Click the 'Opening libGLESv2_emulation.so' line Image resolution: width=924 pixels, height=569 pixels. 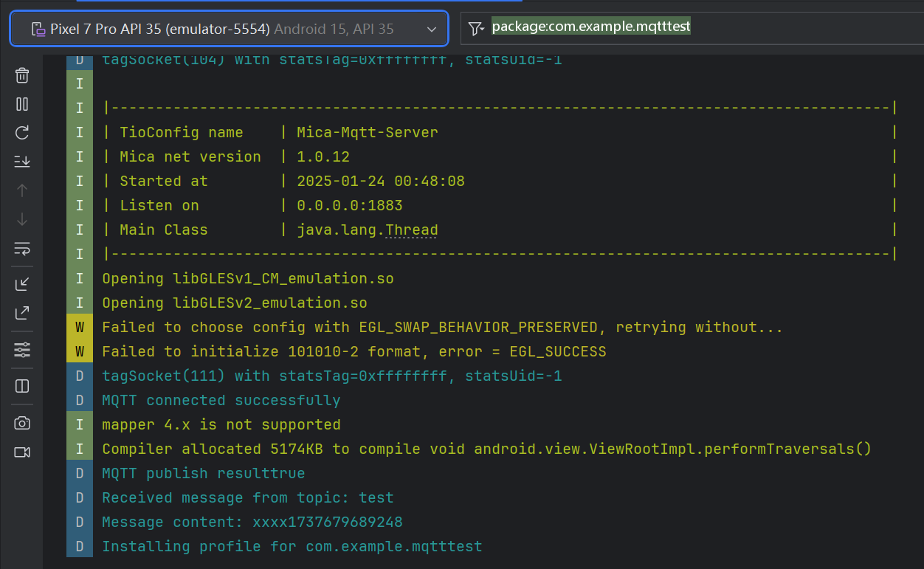point(235,303)
